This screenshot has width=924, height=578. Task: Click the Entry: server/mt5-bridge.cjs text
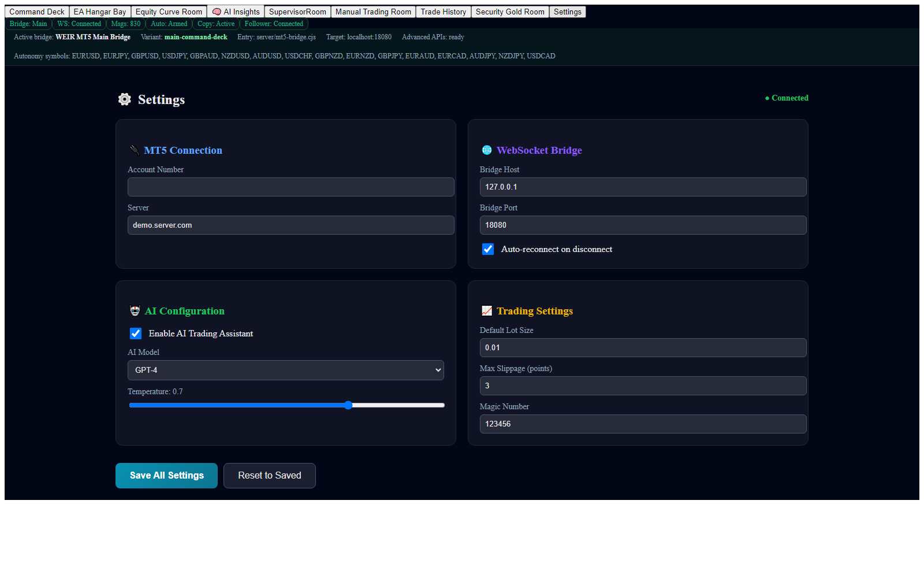tap(277, 37)
